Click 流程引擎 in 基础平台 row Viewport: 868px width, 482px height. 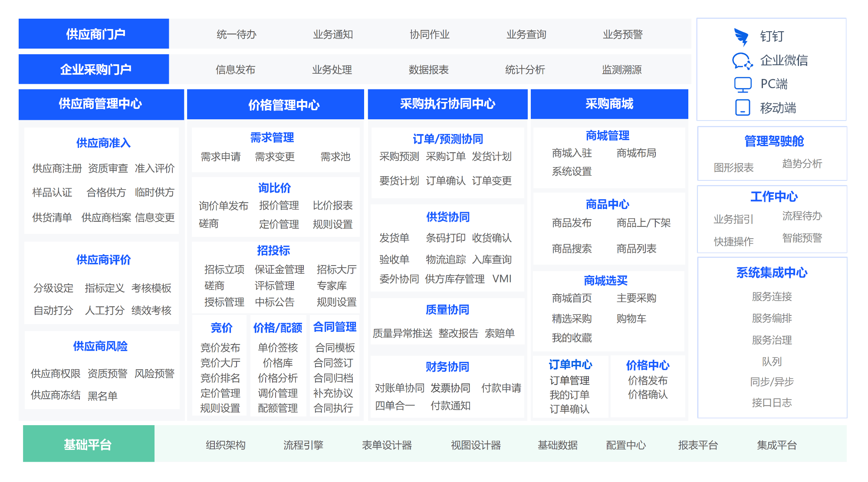[303, 445]
